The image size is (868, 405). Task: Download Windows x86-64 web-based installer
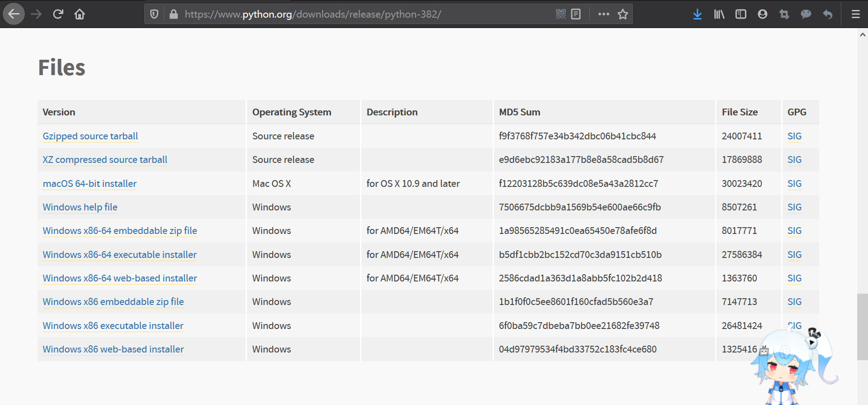[x=120, y=278]
